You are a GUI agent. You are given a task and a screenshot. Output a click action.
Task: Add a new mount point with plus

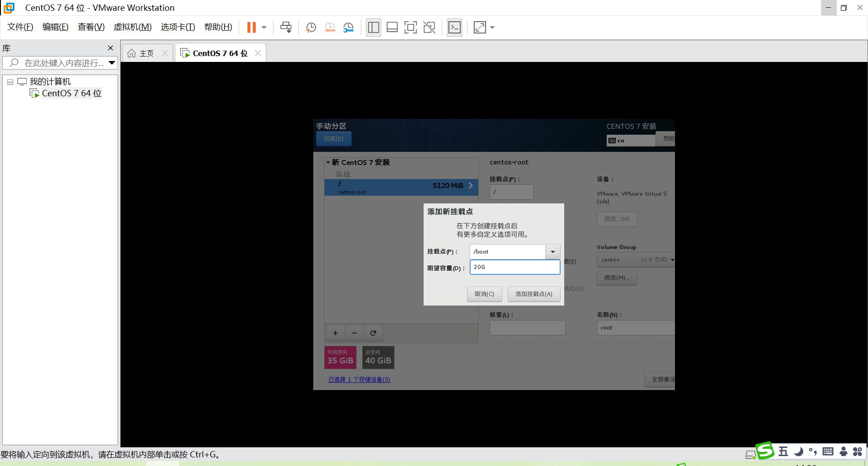tap(335, 333)
